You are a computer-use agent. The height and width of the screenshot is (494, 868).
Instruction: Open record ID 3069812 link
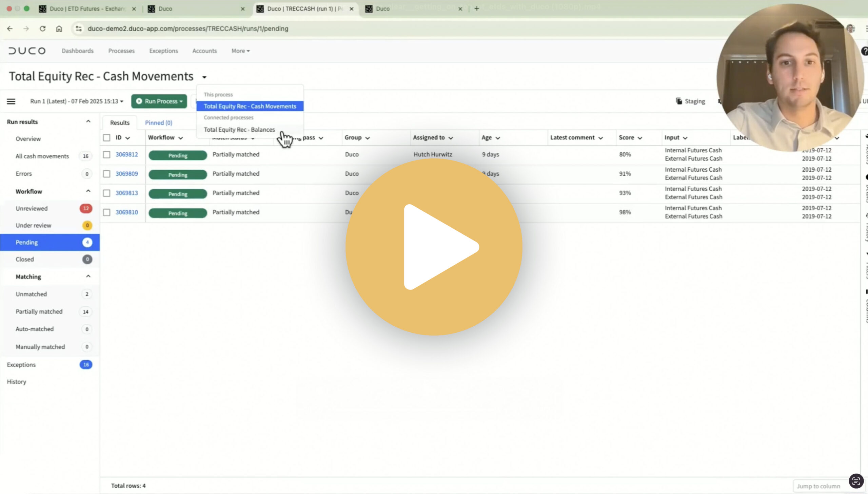[x=127, y=154]
